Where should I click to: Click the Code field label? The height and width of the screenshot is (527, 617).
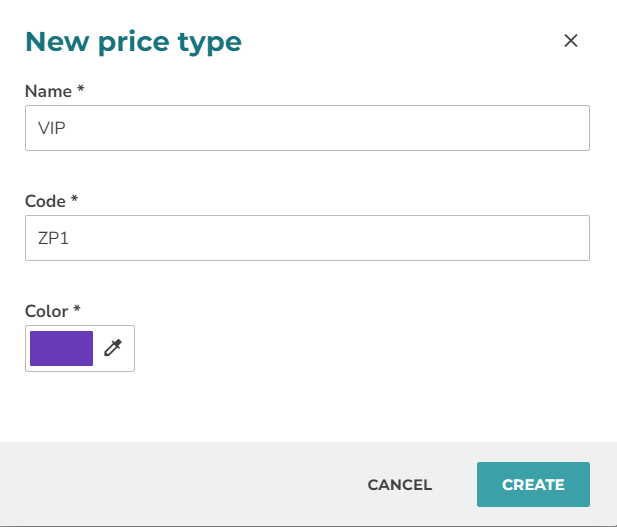[x=45, y=201]
